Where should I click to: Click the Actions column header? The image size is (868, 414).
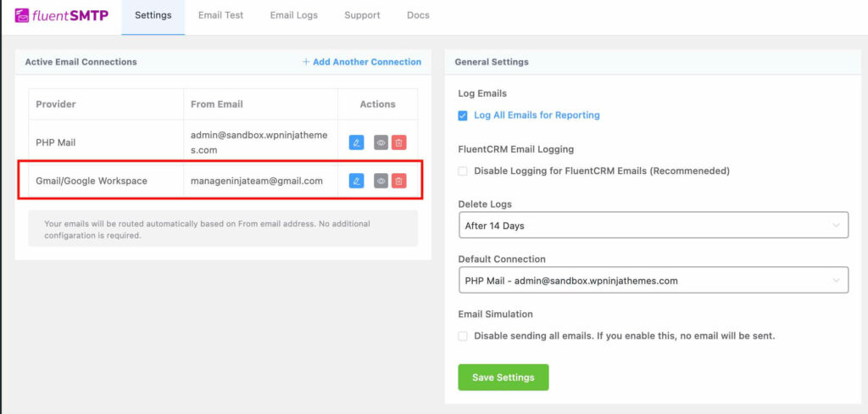tap(377, 104)
